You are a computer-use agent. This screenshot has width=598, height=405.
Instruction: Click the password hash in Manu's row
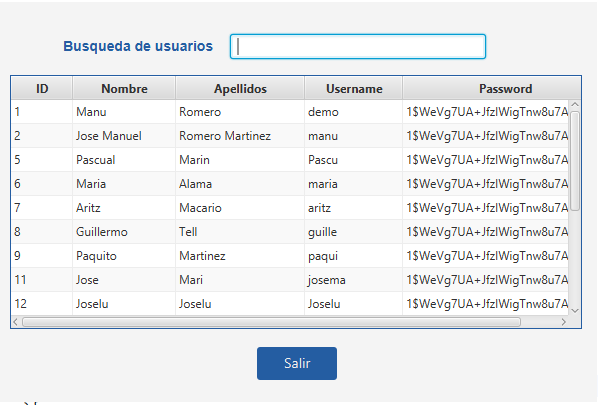[486, 112]
